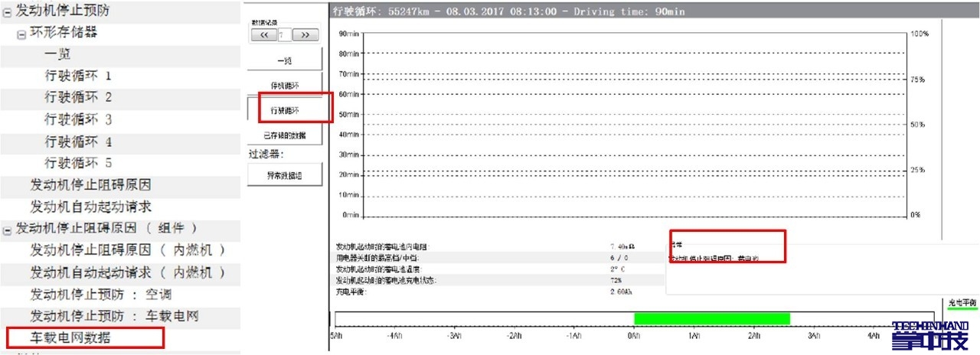Image resolution: width=980 pixels, height=355 pixels.
Task: Open 发动机停止预防：空调 item
Action: point(100,295)
